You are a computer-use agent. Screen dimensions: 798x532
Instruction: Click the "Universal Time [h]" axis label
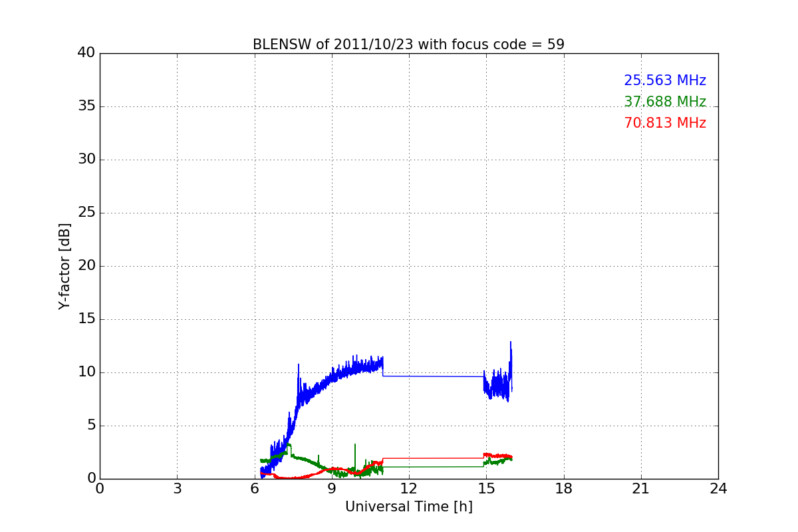coord(409,507)
